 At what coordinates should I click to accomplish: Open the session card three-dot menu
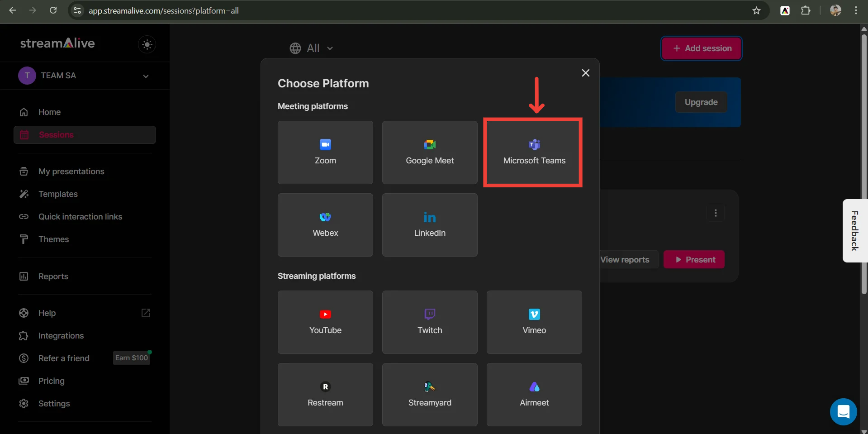716,213
